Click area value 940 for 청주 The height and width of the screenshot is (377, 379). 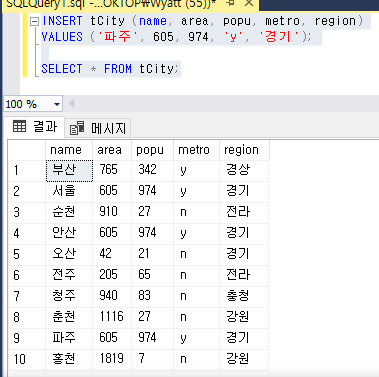112,296
